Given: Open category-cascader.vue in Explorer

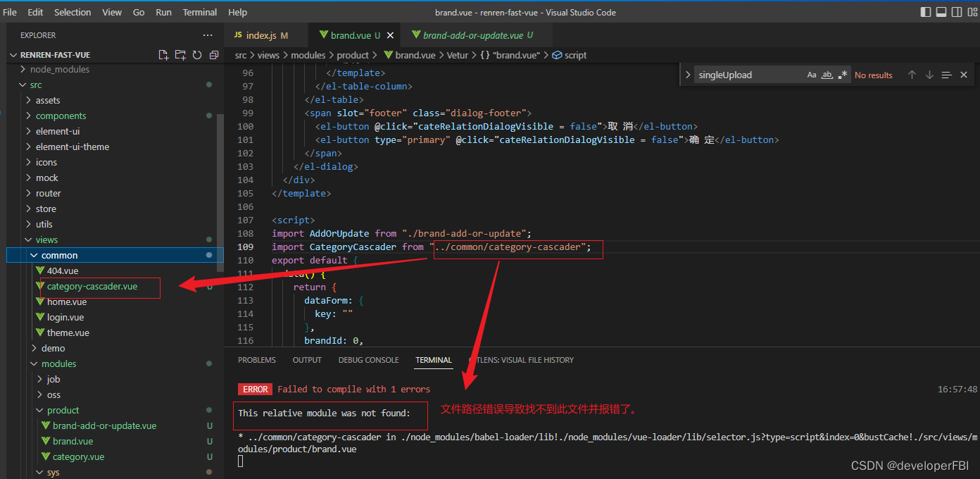Looking at the screenshot, I should [92, 286].
